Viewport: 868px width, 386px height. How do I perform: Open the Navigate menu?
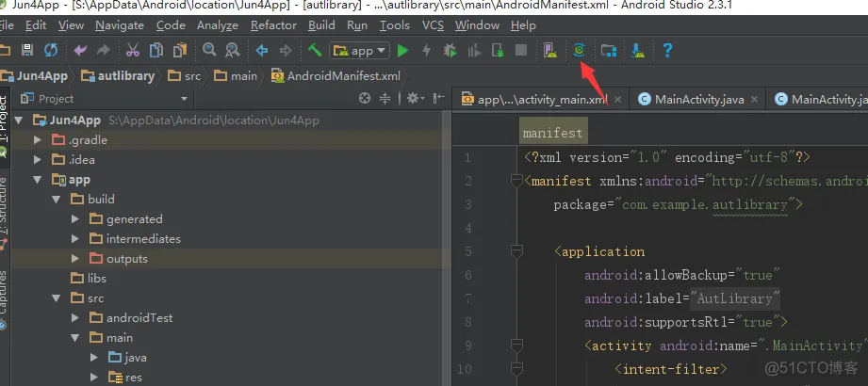(x=120, y=25)
